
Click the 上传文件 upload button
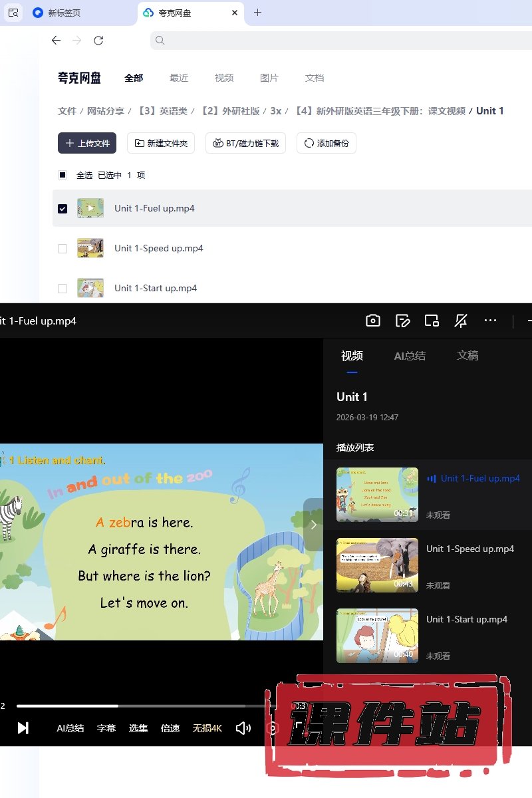[x=87, y=143]
